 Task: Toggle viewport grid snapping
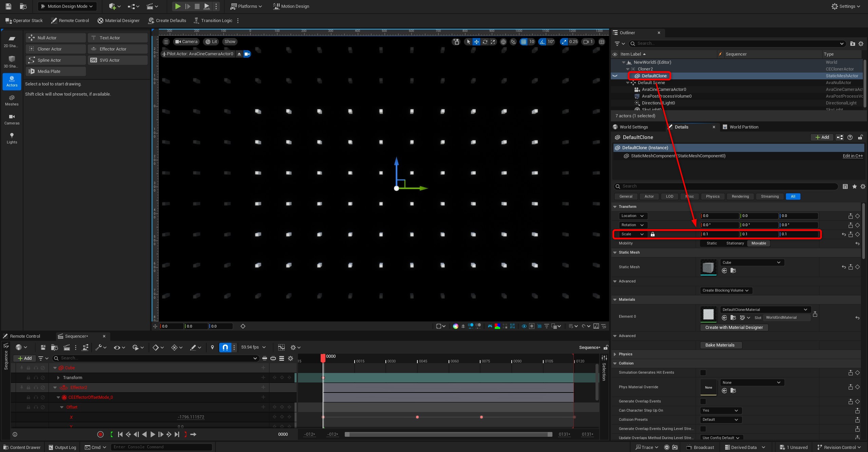524,42
